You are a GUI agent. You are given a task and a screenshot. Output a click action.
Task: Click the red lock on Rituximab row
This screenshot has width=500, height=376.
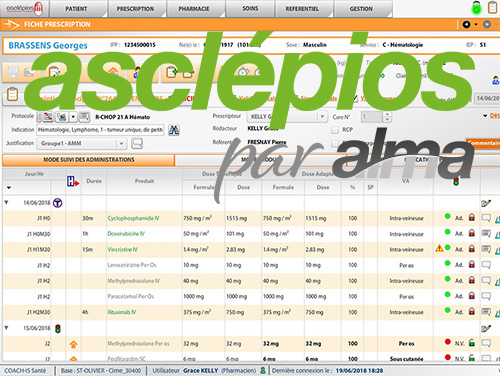tap(471, 311)
